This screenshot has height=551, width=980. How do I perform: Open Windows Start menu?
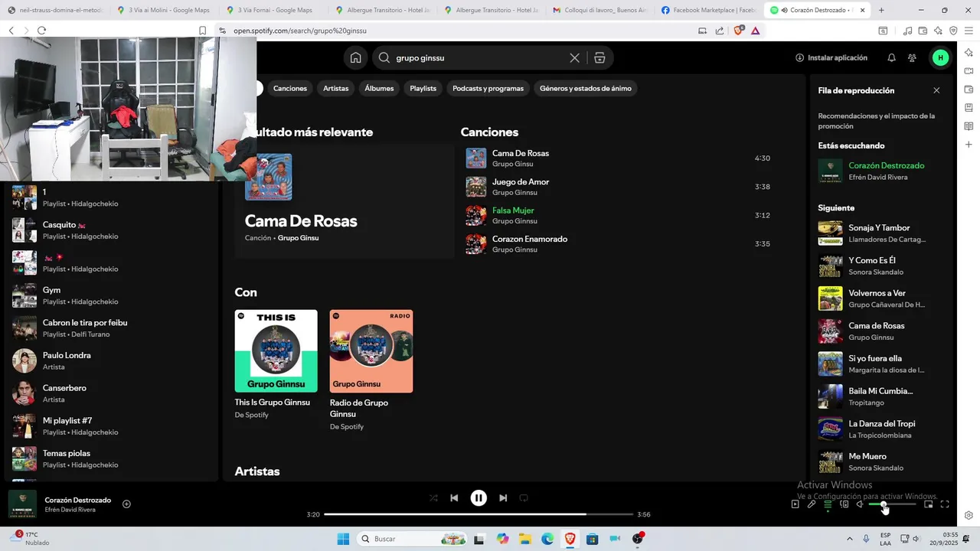pyautogui.click(x=343, y=539)
